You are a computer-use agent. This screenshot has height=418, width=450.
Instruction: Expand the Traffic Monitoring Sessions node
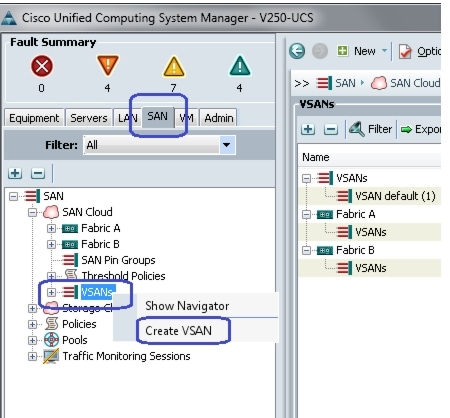[32, 356]
